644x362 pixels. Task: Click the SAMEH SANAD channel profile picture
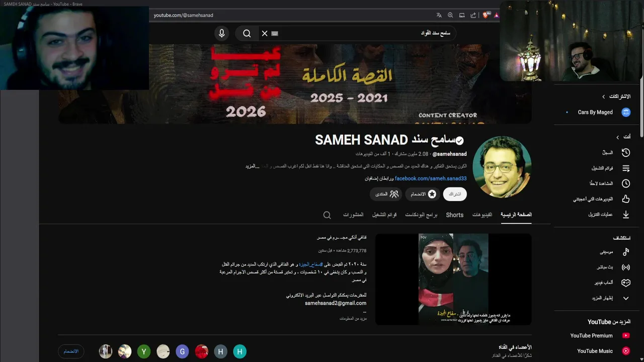tap(502, 166)
